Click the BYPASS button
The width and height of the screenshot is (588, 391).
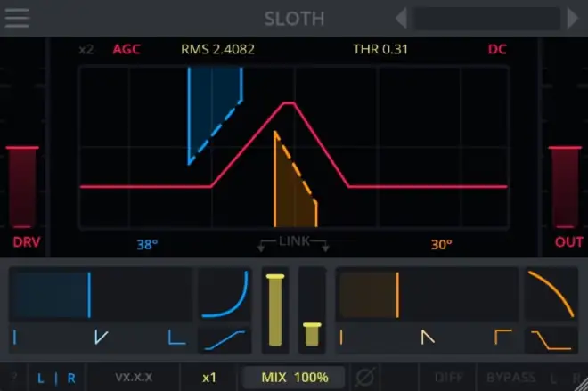pyautogui.click(x=510, y=378)
